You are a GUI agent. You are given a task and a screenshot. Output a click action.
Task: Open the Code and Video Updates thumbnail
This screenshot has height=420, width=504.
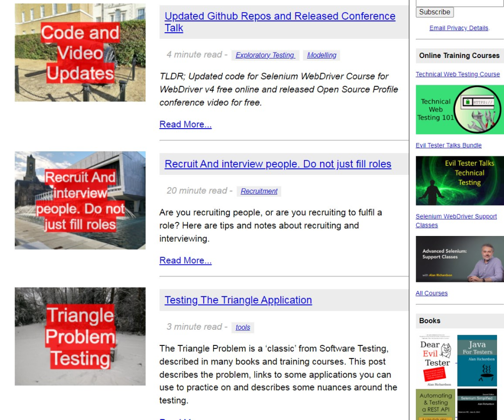[x=80, y=53]
